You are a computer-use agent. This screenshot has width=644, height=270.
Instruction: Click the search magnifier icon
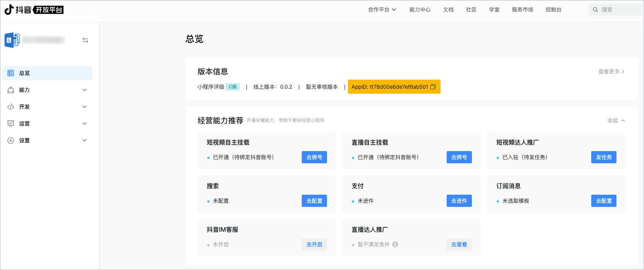point(595,10)
